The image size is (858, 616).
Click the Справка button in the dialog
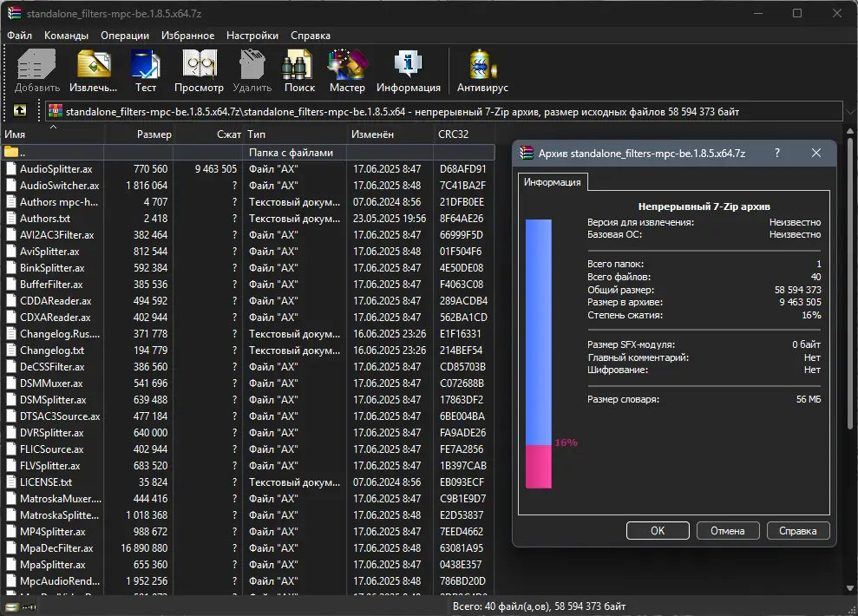(797, 531)
